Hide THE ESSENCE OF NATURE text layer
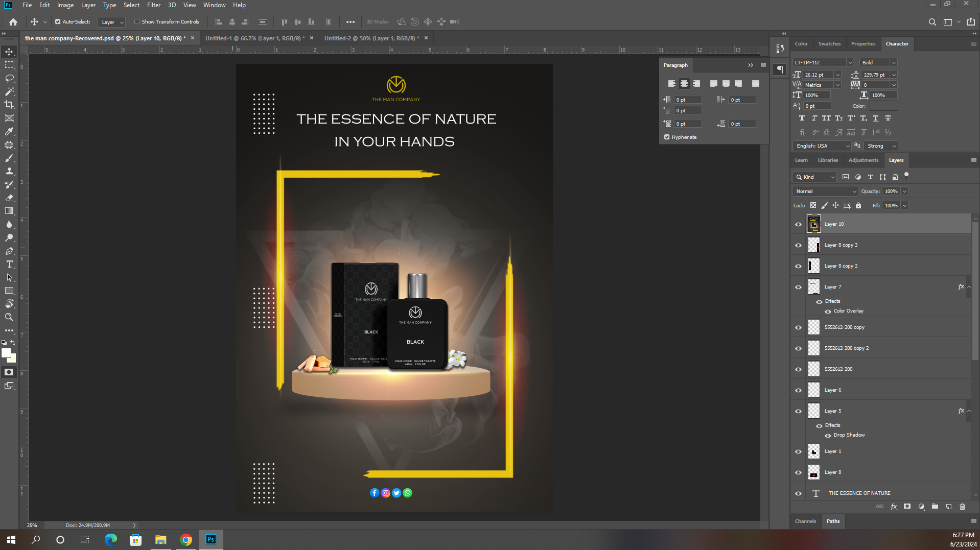The image size is (980, 550). (798, 493)
